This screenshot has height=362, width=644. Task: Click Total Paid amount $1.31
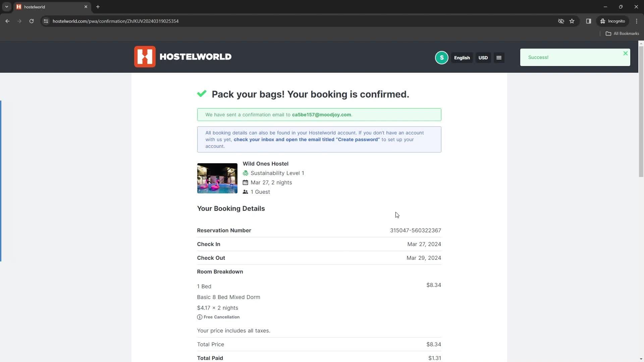tap(435, 358)
